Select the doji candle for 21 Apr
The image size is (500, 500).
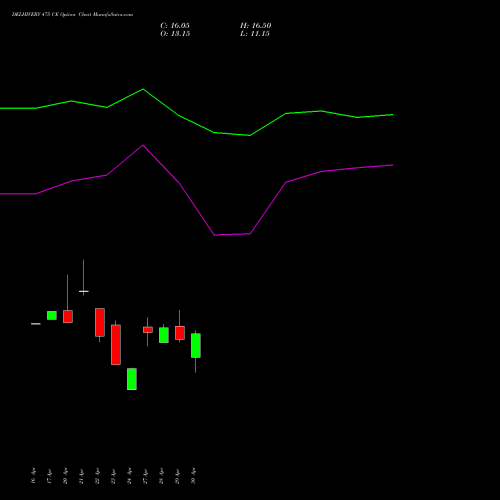click(84, 291)
